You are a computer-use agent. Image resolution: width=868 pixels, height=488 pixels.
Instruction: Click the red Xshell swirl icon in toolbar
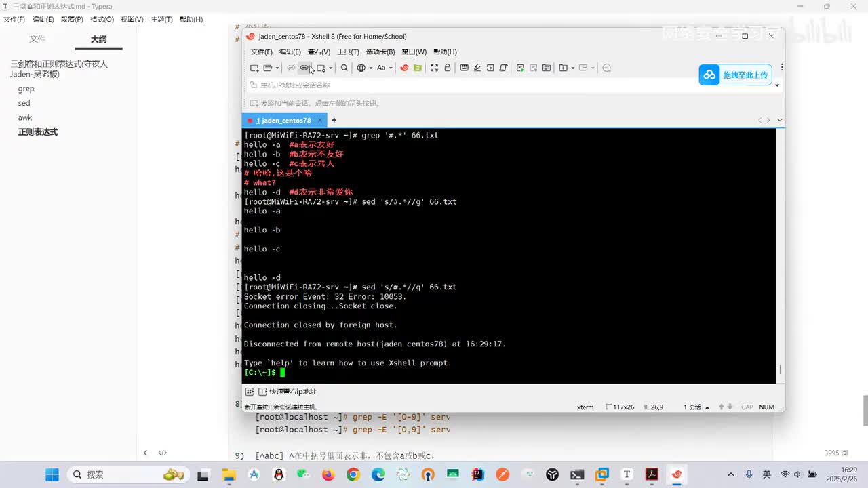tap(404, 68)
